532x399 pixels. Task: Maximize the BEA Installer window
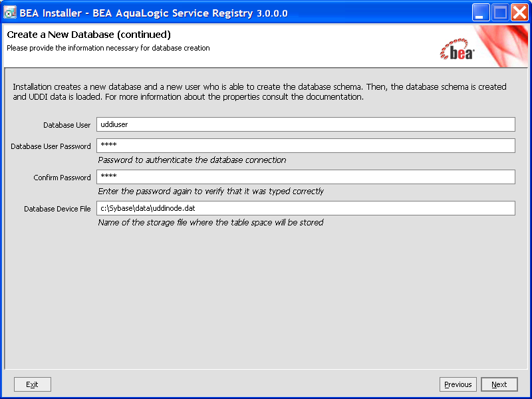pyautogui.click(x=500, y=13)
